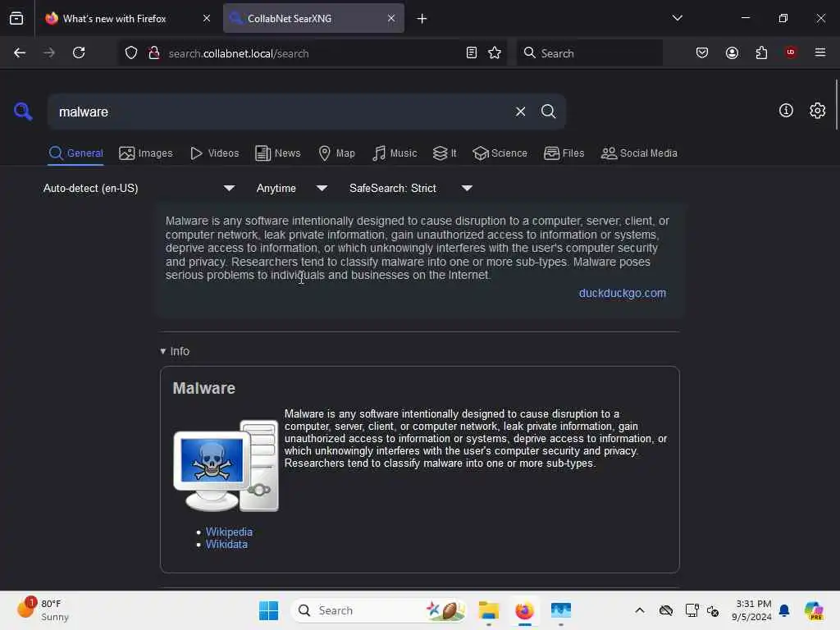Click the Windows taskbar Search box
This screenshot has width=840, height=630.
coord(378,610)
